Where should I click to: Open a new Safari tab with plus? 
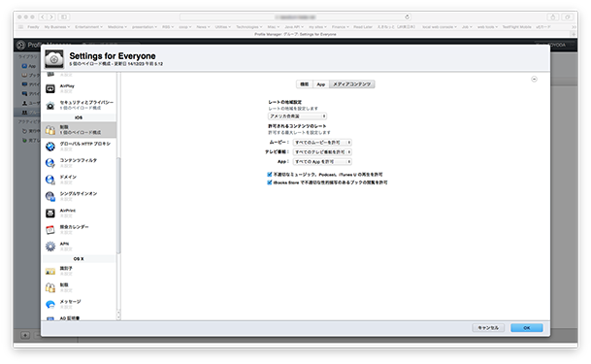[574, 34]
